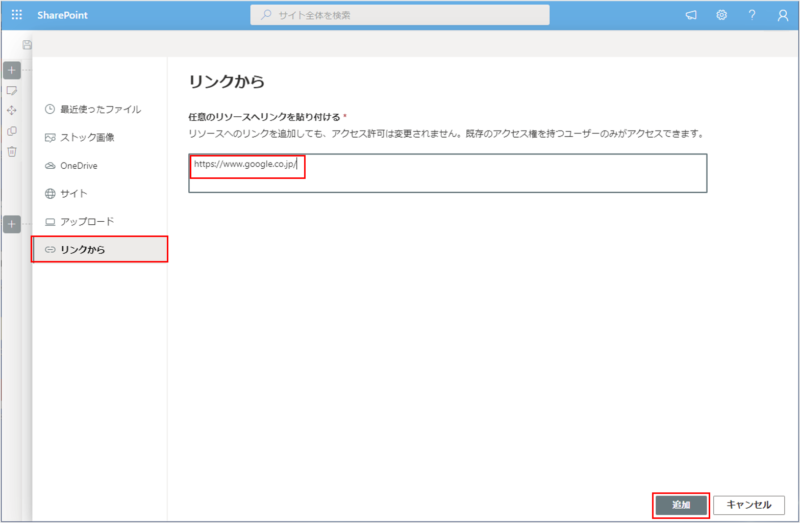Click the trash delete web part icon
Screen dimensions: 800x523
[x=12, y=151]
